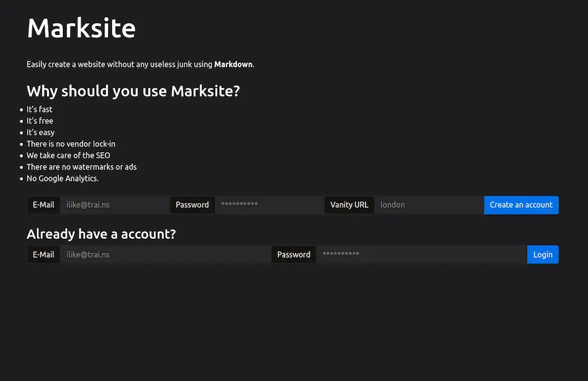Focus the signup E-Mail input field
This screenshot has width=588, height=381.
coord(114,205)
